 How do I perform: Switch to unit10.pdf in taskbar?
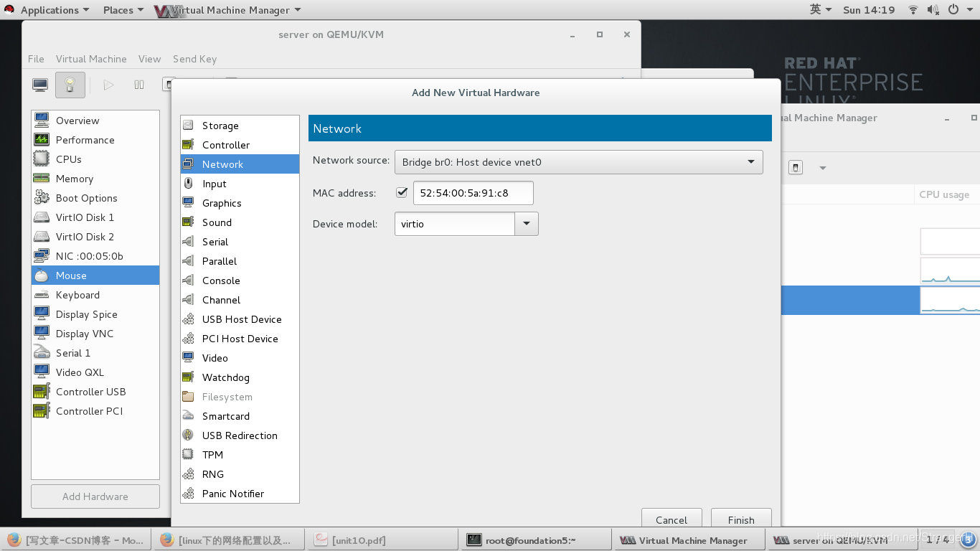point(381,540)
